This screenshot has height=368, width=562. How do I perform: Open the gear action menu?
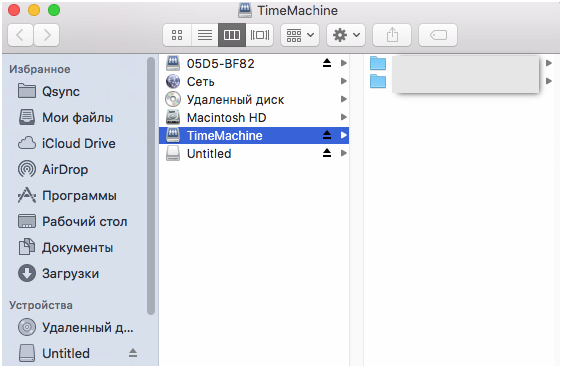click(x=346, y=35)
